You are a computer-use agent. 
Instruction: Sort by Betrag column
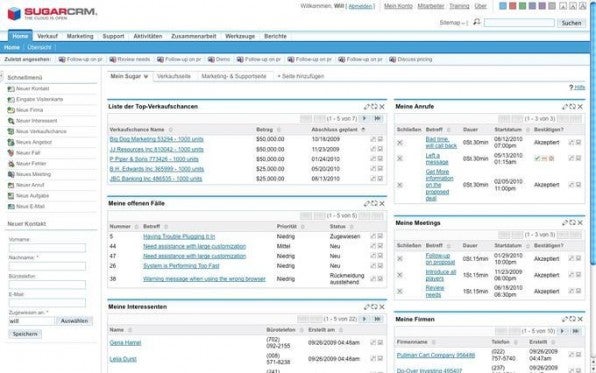265,130
